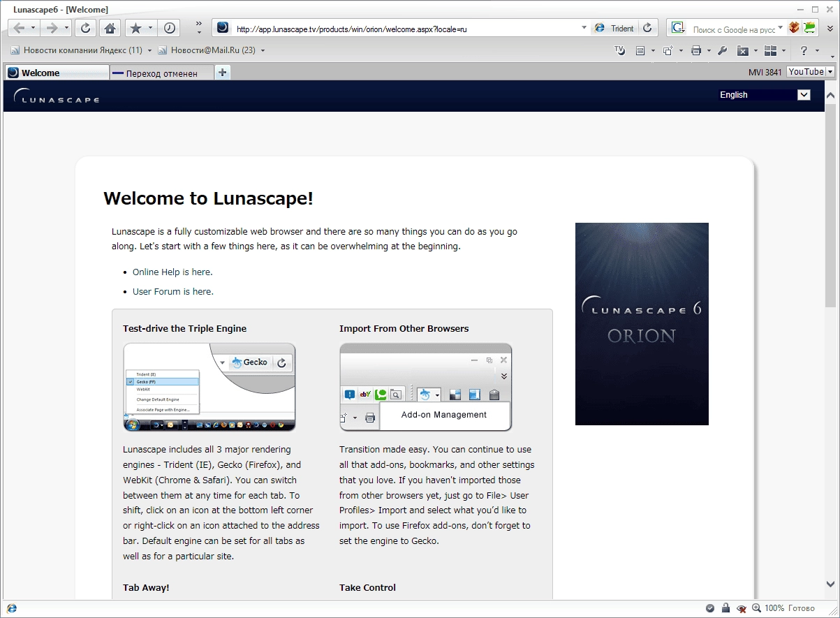840x618 pixels.
Task: Open settings with the wrench icon
Action: tap(723, 50)
